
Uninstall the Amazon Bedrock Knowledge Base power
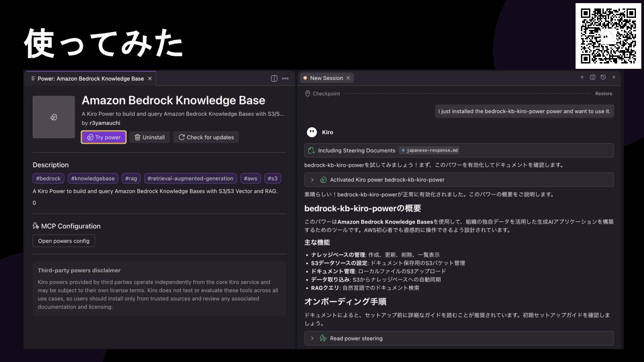(x=149, y=137)
